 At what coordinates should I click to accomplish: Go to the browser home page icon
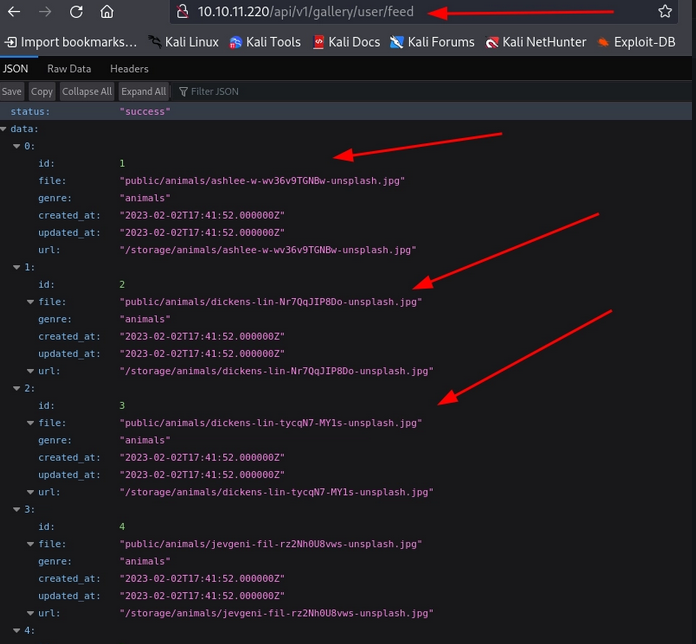coord(107,12)
